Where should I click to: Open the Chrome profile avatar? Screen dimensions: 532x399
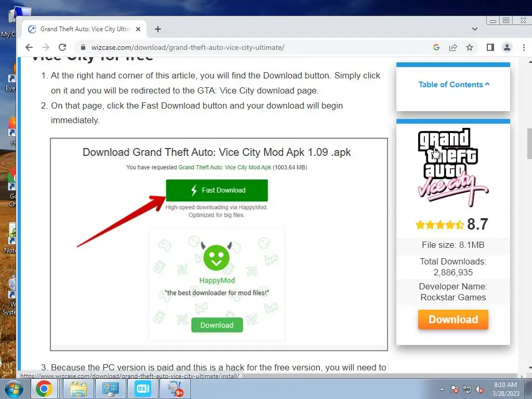507,47
